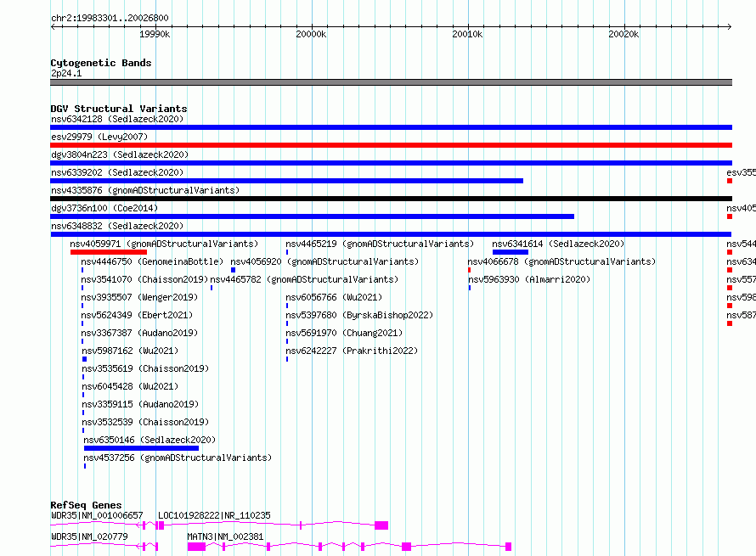This screenshot has height=556, width=756.
Task: Click LOC101928222|NR_110235 gene label
Action: (214, 515)
